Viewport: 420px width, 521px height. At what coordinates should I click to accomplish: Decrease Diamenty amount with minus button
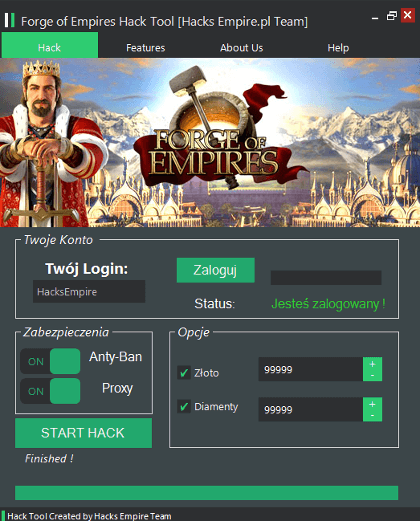click(372, 415)
